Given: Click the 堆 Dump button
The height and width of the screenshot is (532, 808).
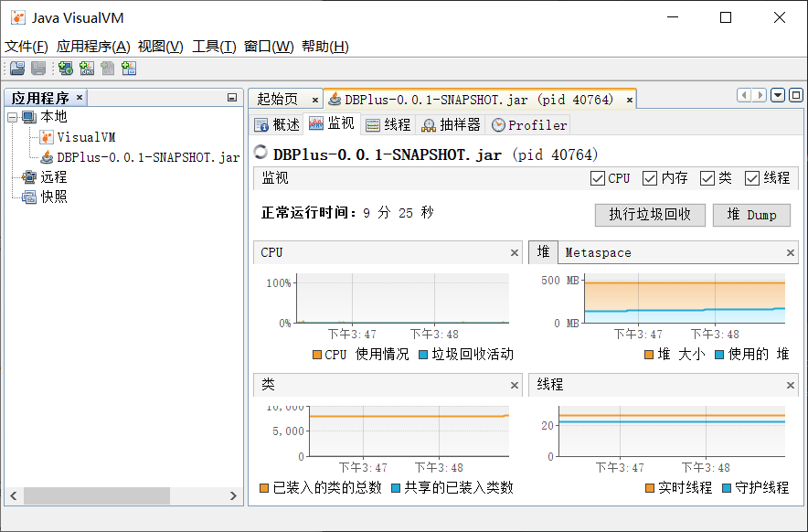Looking at the screenshot, I should [751, 215].
